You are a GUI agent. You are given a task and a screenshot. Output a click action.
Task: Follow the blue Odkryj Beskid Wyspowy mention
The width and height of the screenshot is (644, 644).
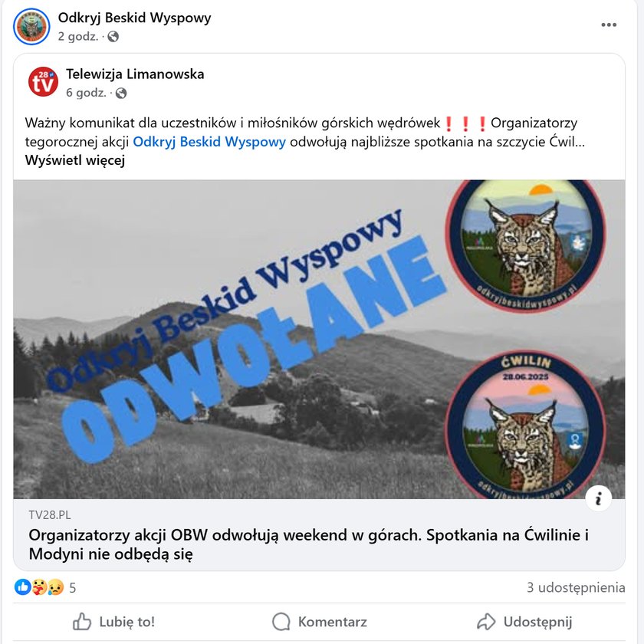pos(209,142)
